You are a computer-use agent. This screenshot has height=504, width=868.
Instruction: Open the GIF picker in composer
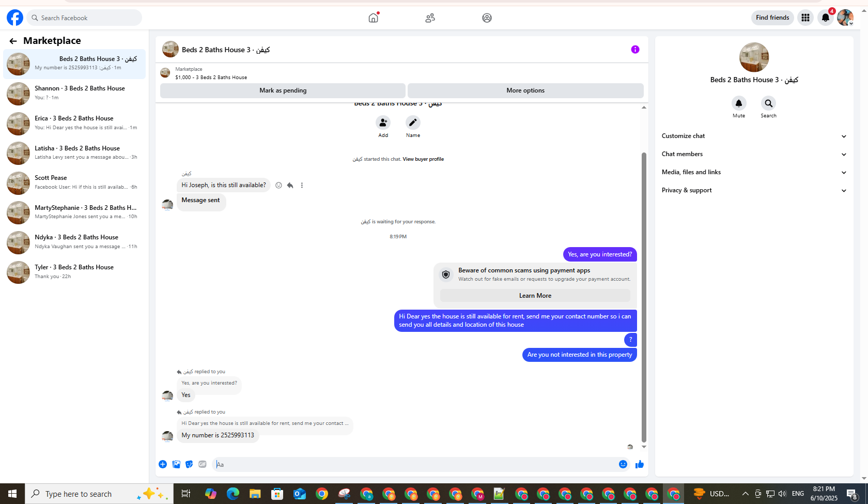[x=203, y=464]
